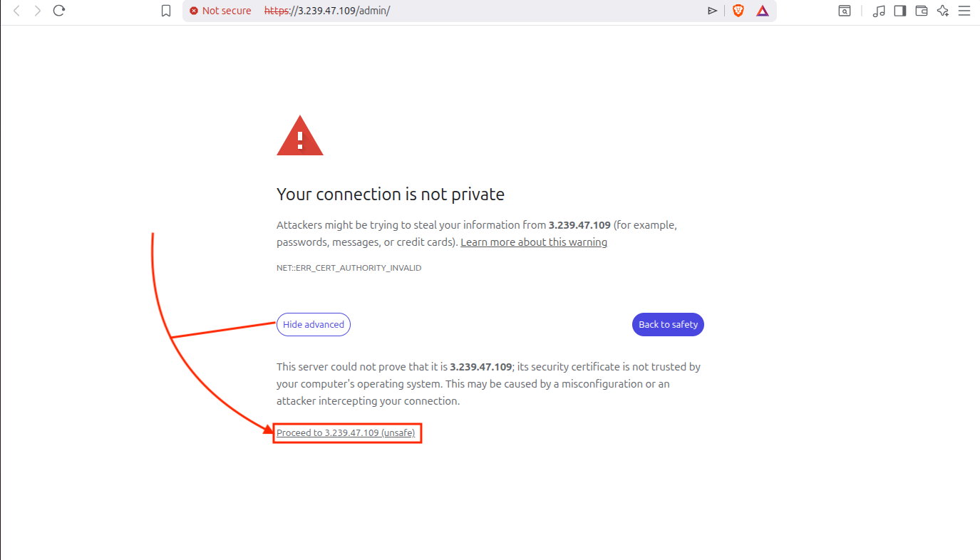Click the forward navigation arrow
This screenshot has width=980, height=560.
(38, 11)
